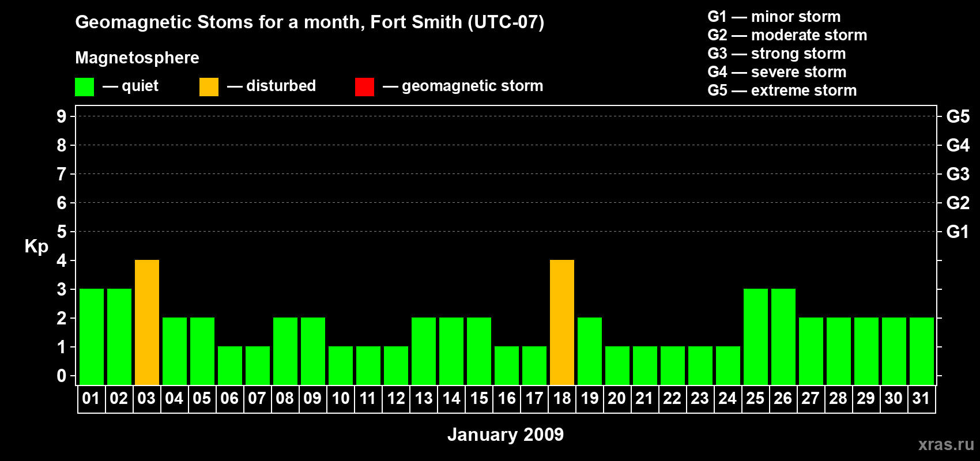Click date label 21 on the axis

(x=644, y=399)
